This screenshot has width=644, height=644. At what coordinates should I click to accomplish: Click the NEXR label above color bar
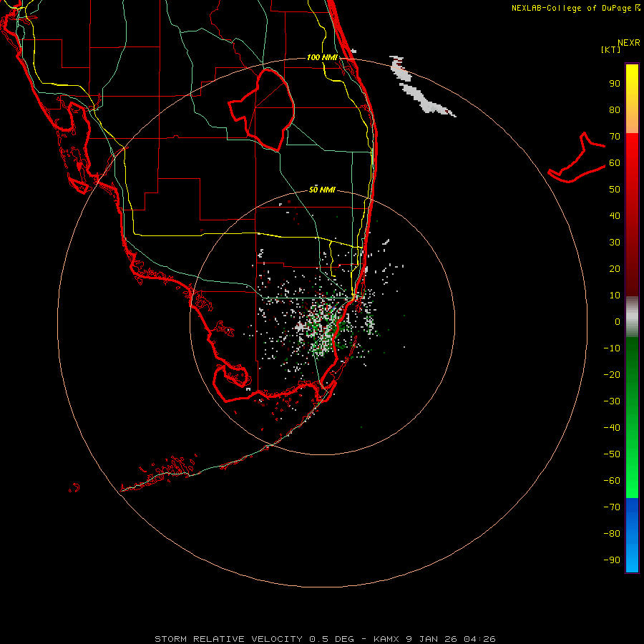(629, 43)
